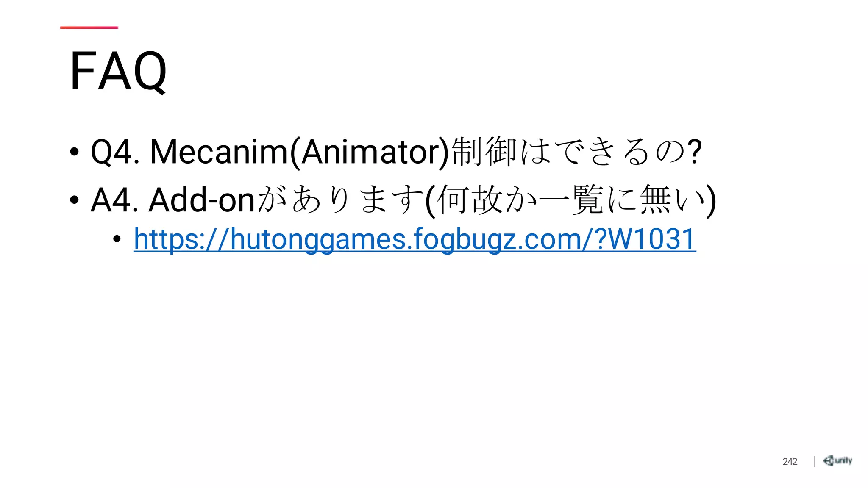Click the bullet point before Q4

pyautogui.click(x=74, y=151)
